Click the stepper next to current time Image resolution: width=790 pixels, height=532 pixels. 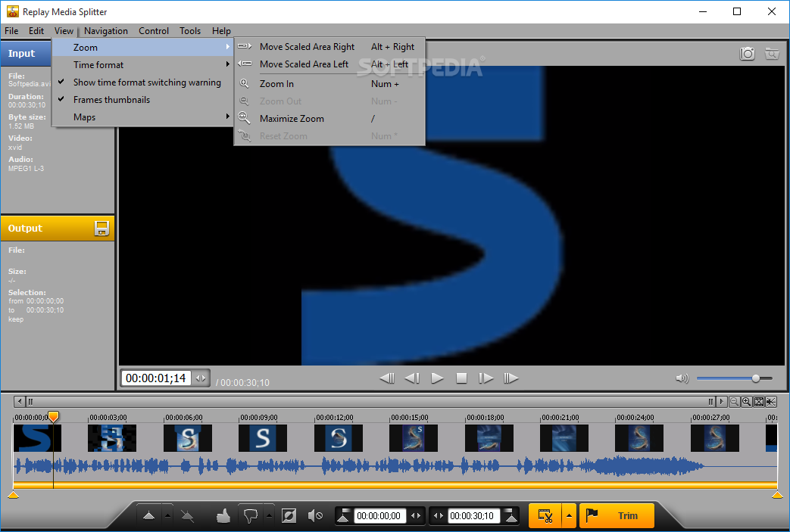tap(201, 378)
